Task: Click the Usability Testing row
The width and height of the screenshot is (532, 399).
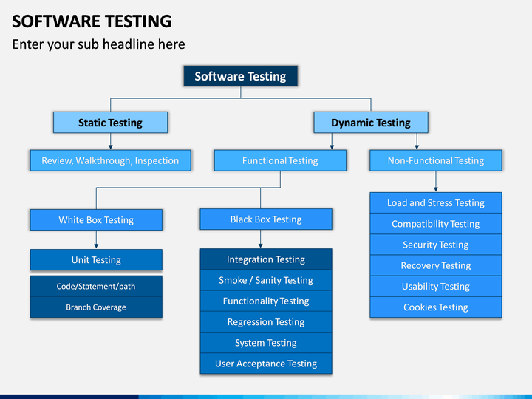Action: [436, 287]
